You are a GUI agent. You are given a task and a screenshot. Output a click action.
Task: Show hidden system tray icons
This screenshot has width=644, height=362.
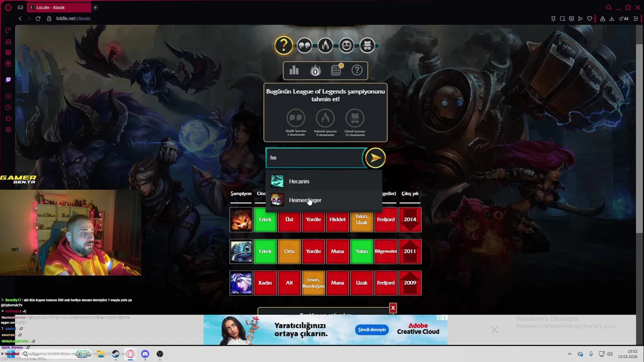(x=570, y=354)
